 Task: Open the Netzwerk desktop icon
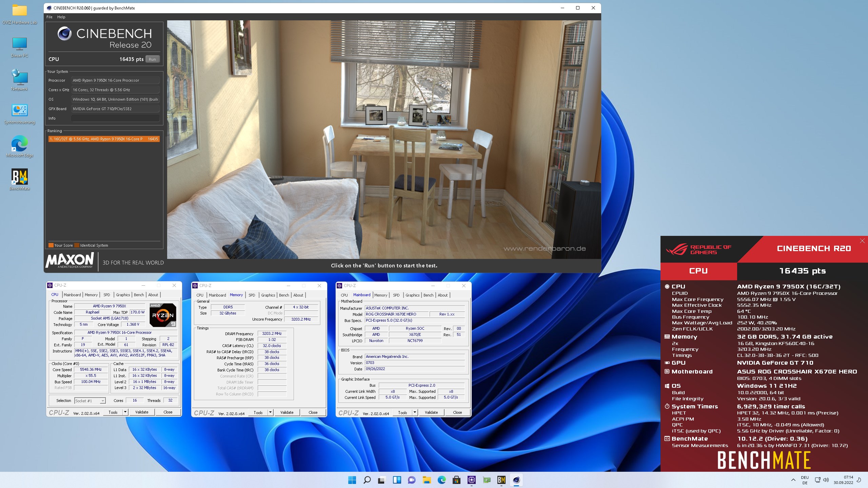[19, 80]
